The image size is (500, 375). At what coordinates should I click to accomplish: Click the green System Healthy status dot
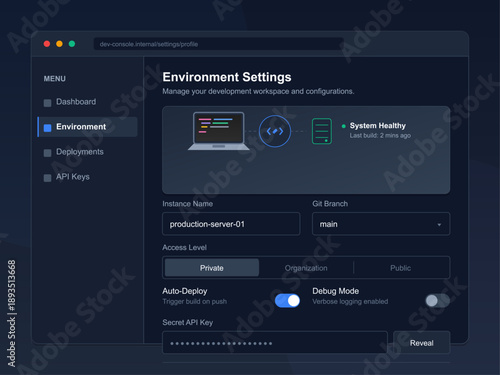tap(344, 126)
